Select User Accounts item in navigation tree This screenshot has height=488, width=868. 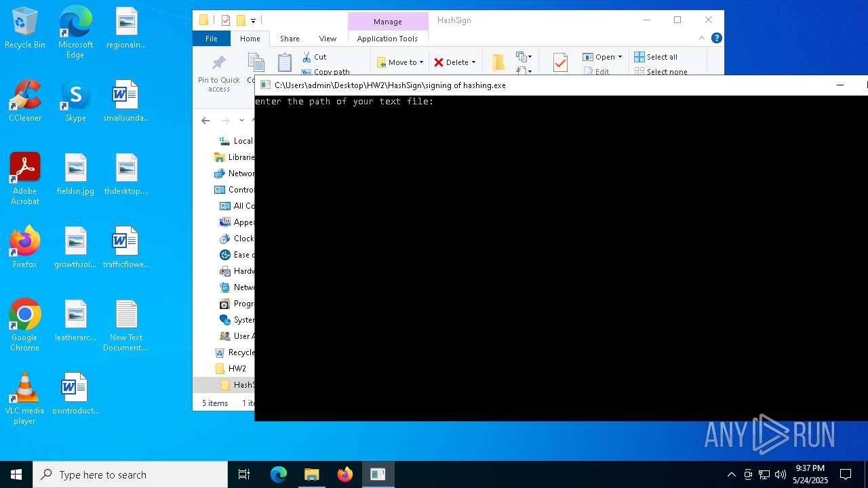click(x=237, y=336)
